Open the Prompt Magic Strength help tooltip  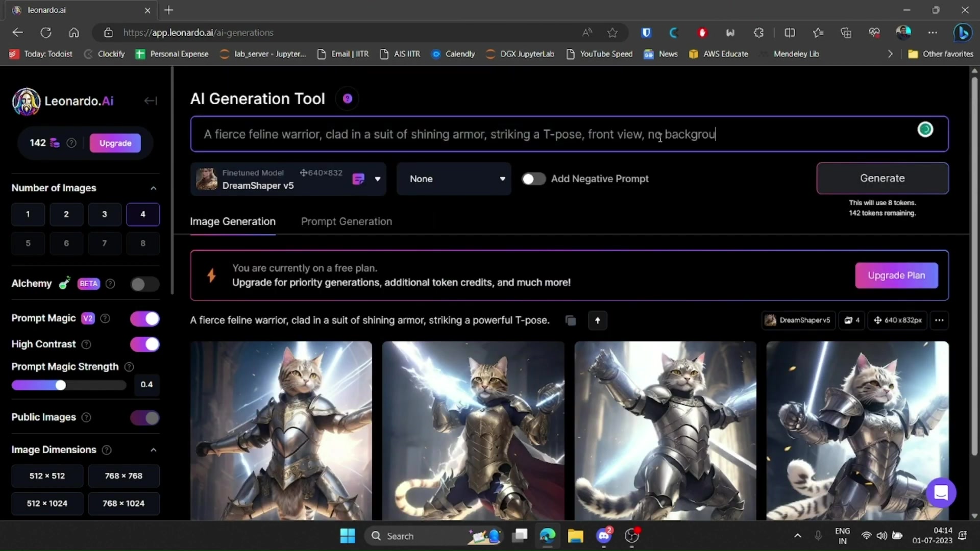coord(129,367)
